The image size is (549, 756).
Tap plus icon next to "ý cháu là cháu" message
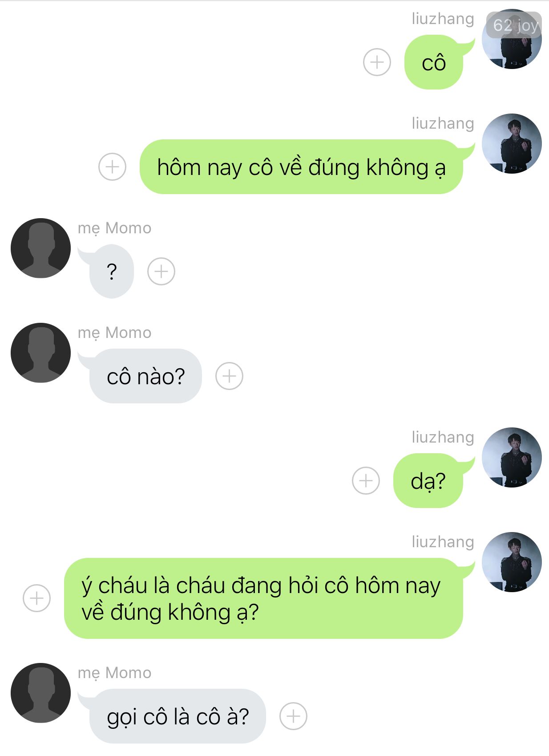click(x=36, y=598)
